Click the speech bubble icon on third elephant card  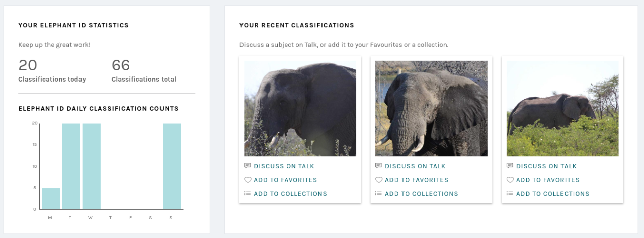tap(510, 166)
